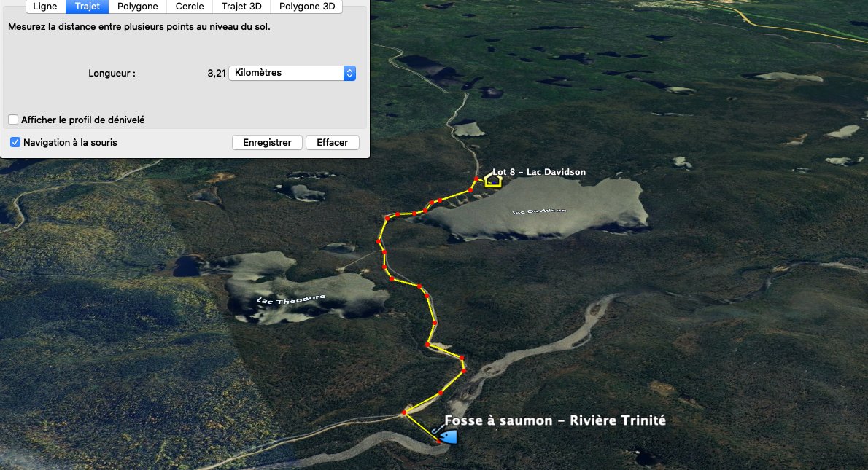The width and height of the screenshot is (868, 470).
Task: Click the Lac Théodore map label
Action: point(290,300)
